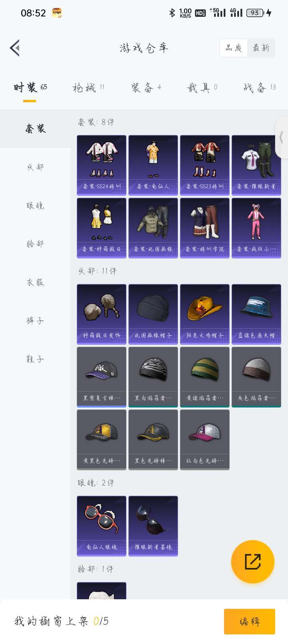Jump to 裤子 category in sidebar
The image size is (288, 644).
(35, 320)
